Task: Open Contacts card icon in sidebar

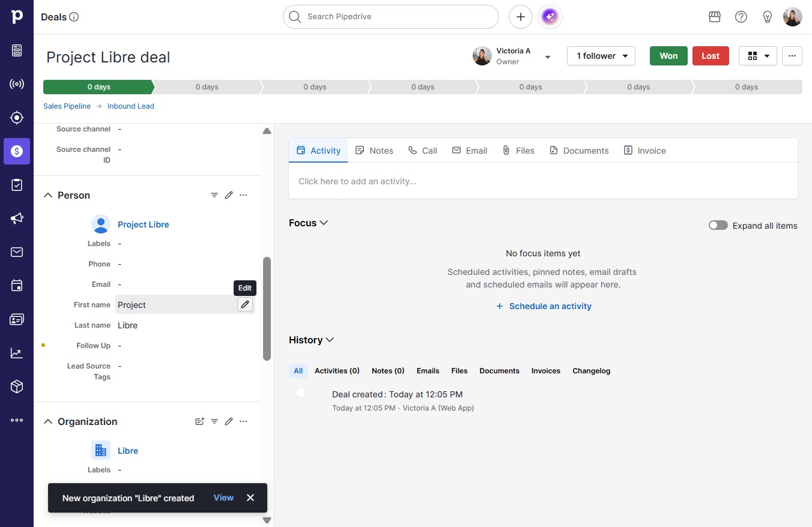Action: (17, 319)
